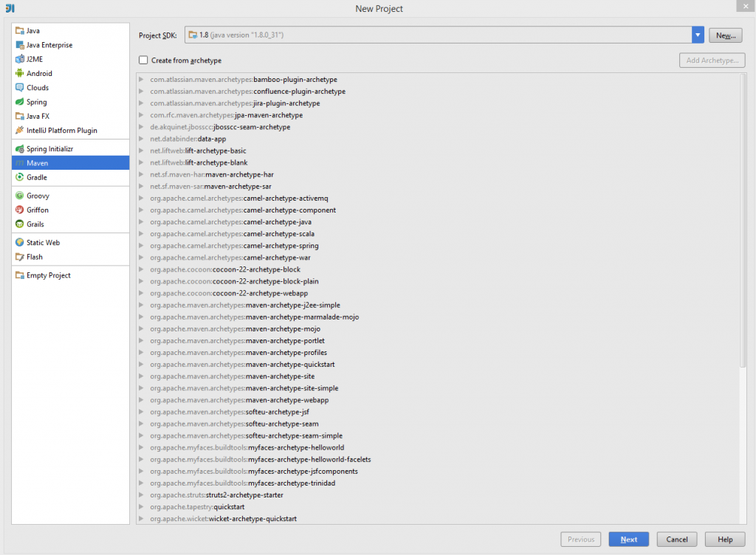756x555 pixels.
Task: Close the New Project dialog
Action: pyautogui.click(x=746, y=6)
